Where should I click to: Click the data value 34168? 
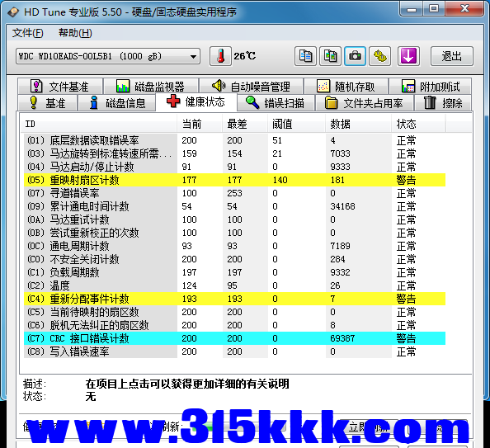[342, 206]
